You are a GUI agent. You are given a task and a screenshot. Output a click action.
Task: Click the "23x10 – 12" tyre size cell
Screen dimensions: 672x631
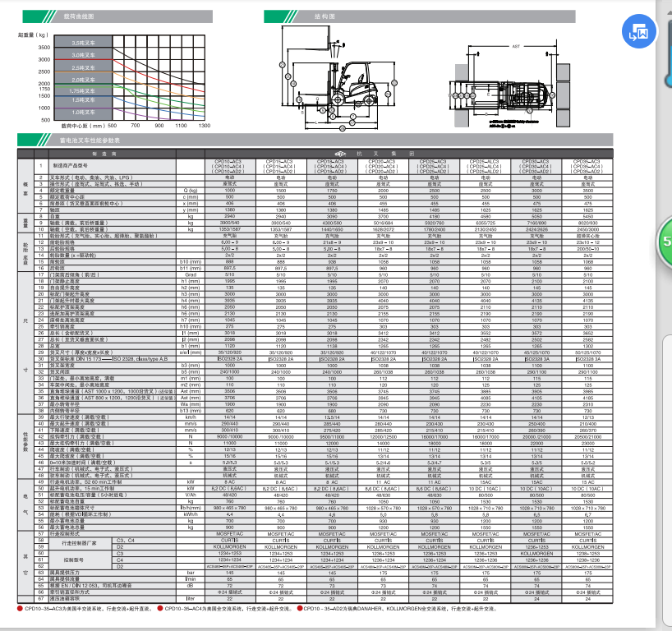coord(588,242)
